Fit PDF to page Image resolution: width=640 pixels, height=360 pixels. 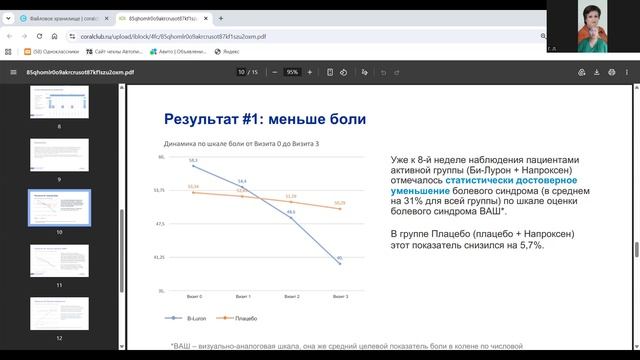click(330, 72)
